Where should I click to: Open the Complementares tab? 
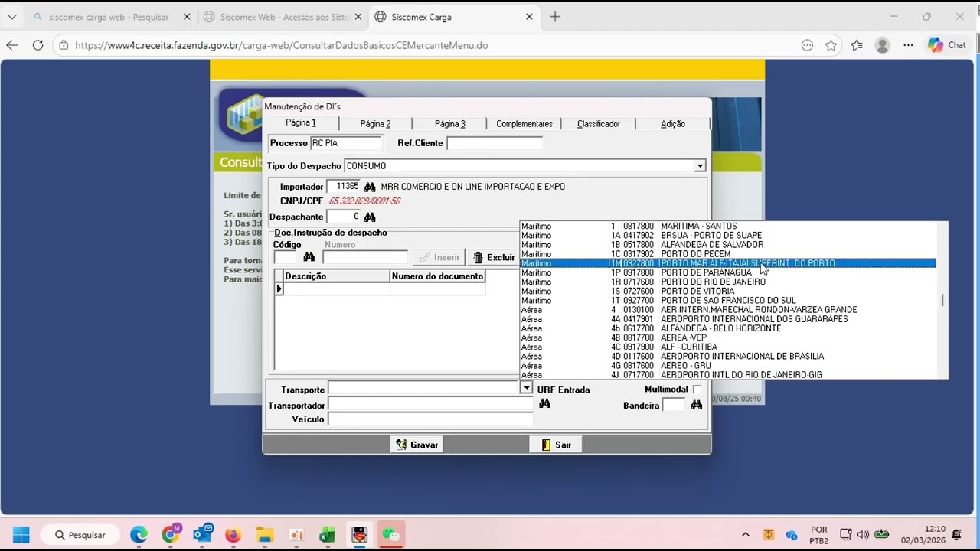[524, 124]
